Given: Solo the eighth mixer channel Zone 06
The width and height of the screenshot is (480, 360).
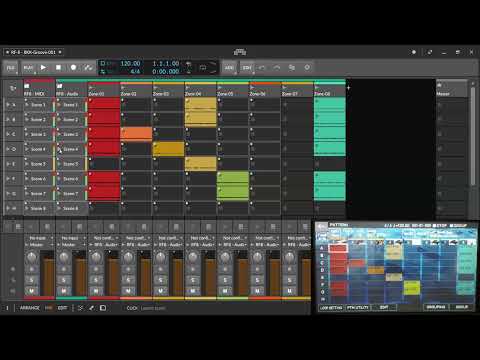Looking at the screenshot, I should [x=257, y=280].
